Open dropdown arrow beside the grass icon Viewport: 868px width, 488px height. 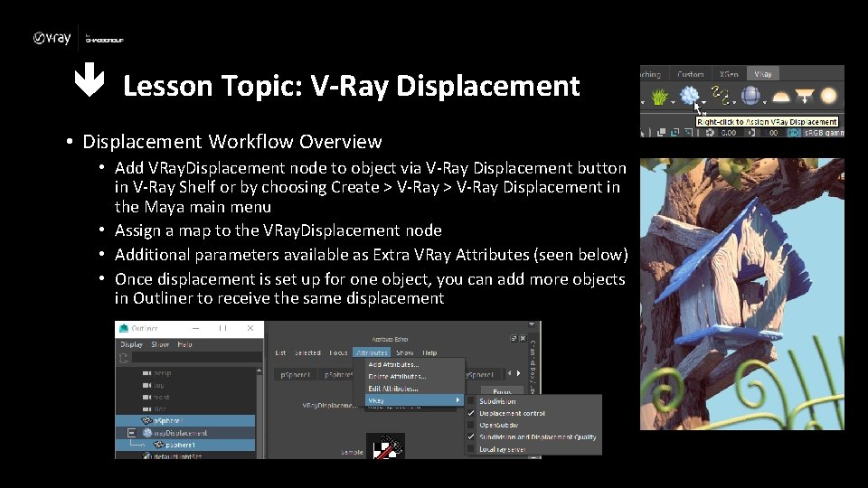(673, 102)
